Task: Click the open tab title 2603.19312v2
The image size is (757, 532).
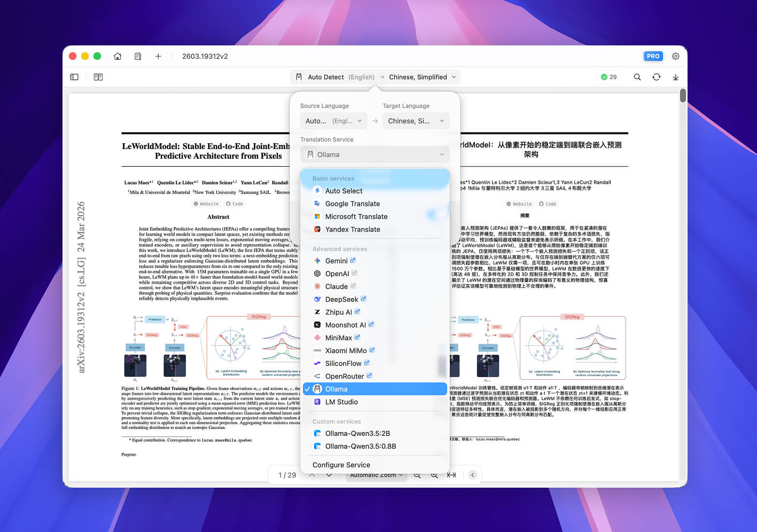Action: point(205,56)
